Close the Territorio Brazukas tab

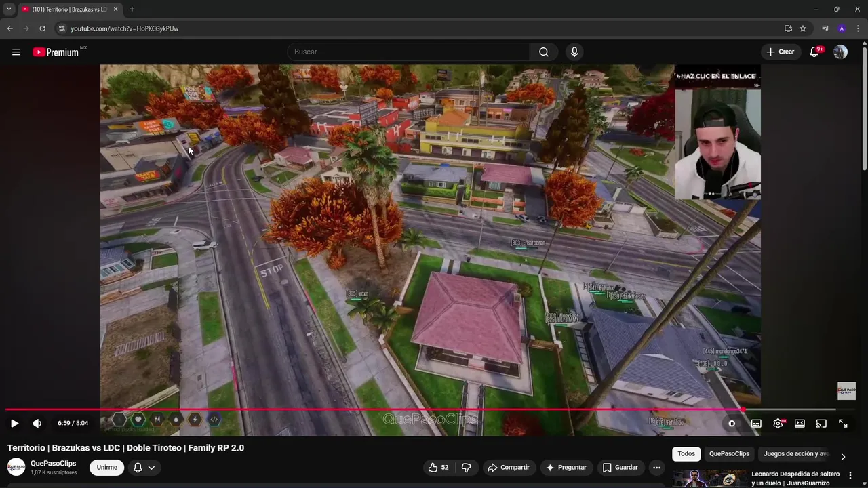(x=115, y=9)
